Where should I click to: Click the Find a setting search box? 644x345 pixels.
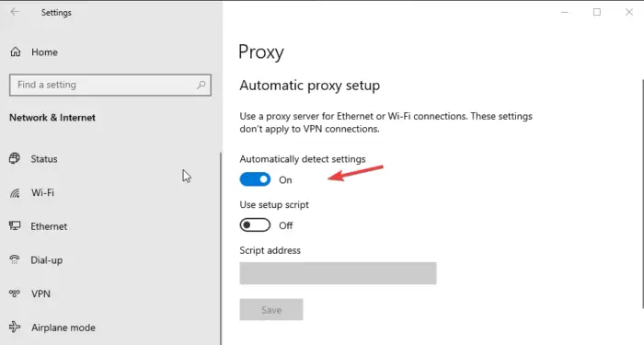[x=110, y=85]
